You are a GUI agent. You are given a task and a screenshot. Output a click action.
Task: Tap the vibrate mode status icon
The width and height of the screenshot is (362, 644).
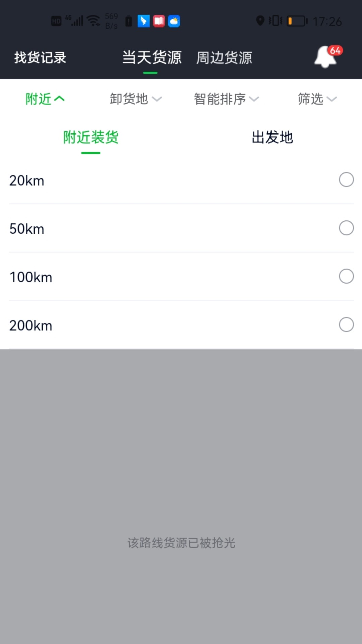point(275,21)
